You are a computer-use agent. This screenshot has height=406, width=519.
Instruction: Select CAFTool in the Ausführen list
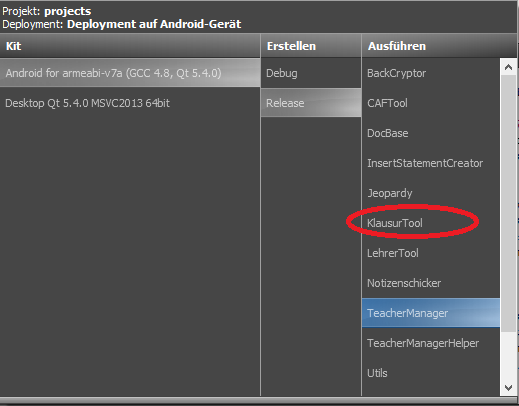[x=431, y=103]
